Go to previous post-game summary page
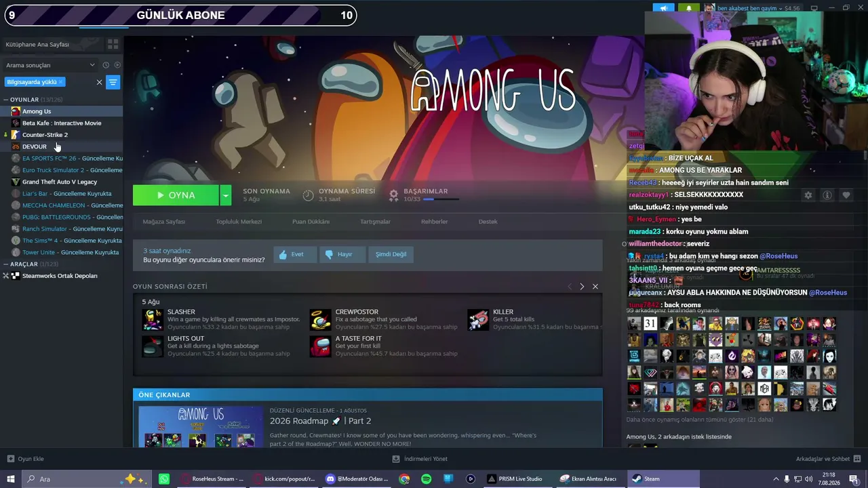Screen dimensions: 868x488 coord(570,287)
